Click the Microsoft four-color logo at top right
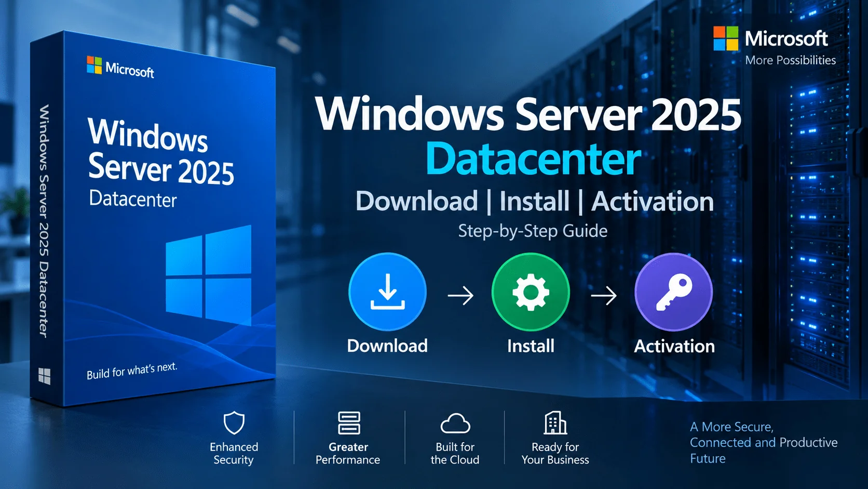This screenshot has height=489, width=868. (x=726, y=38)
